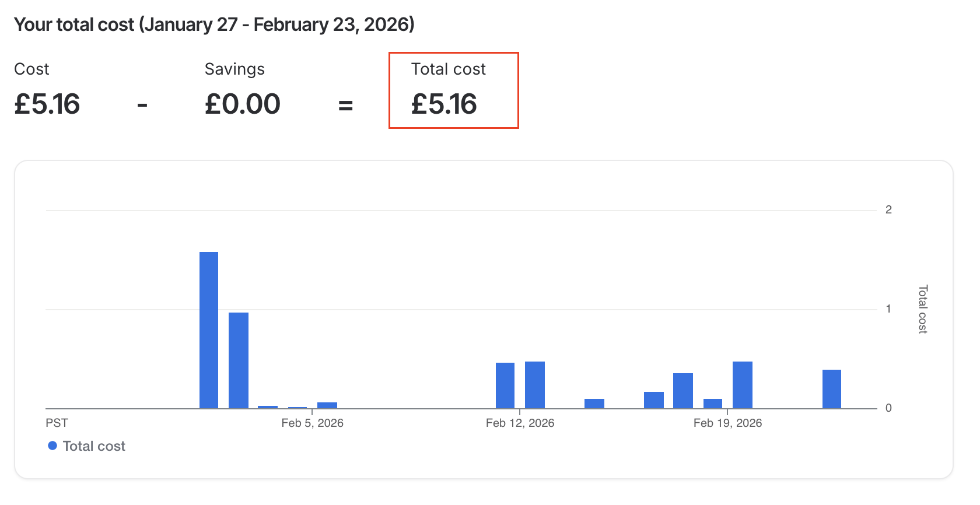
Task: Click the Cost £5.16 amount
Action: click(47, 104)
